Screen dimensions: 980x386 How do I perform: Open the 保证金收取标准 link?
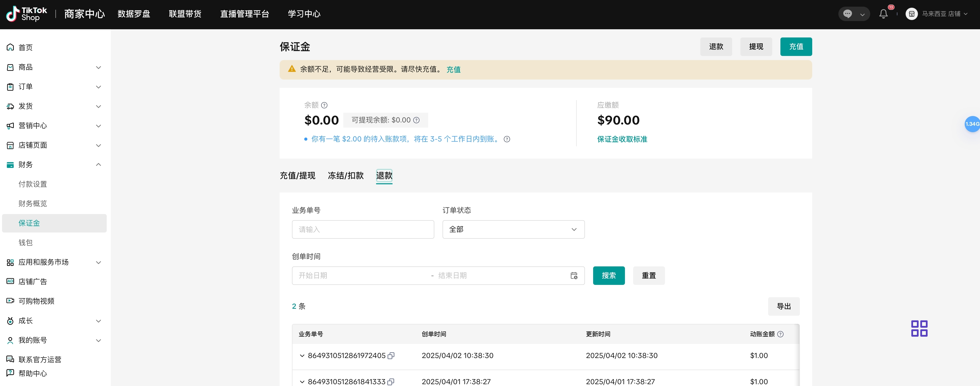[622, 139]
